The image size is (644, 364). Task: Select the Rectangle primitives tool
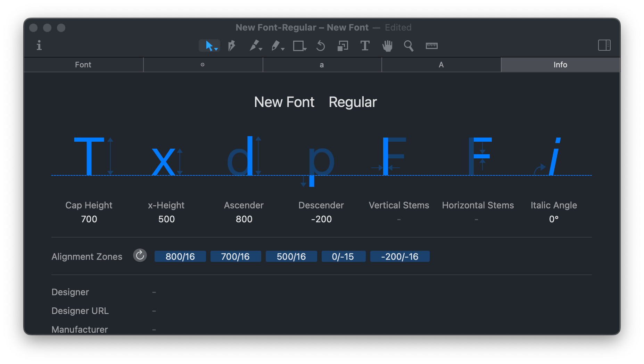coord(299,45)
